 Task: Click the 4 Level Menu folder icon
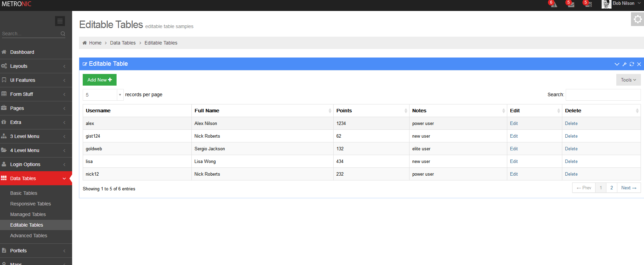[4, 150]
